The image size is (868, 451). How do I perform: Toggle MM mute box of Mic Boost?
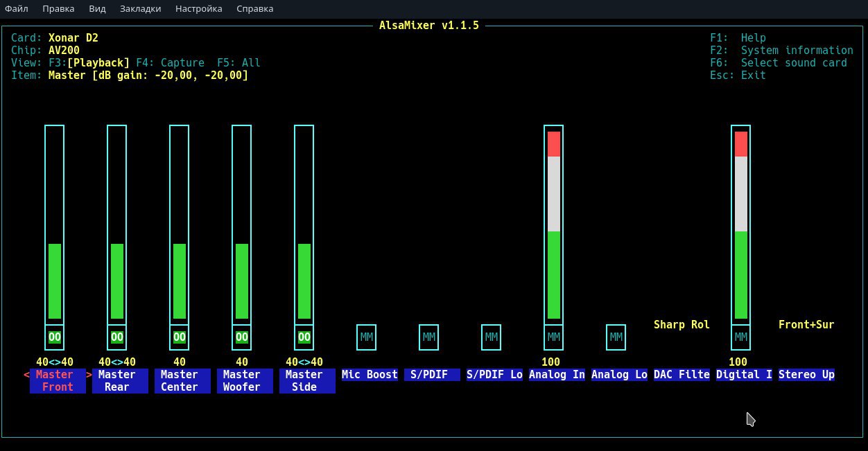[367, 337]
